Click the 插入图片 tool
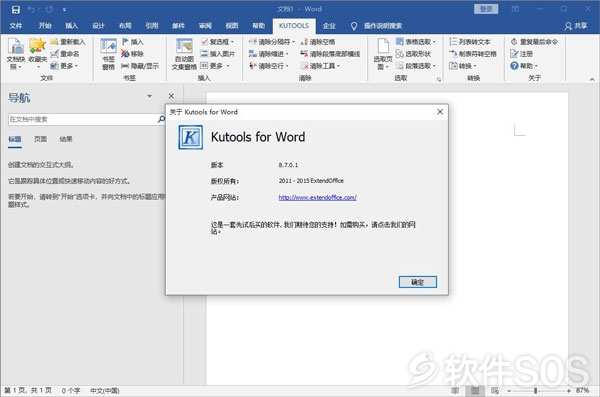The width and height of the screenshot is (600, 397). (218, 54)
